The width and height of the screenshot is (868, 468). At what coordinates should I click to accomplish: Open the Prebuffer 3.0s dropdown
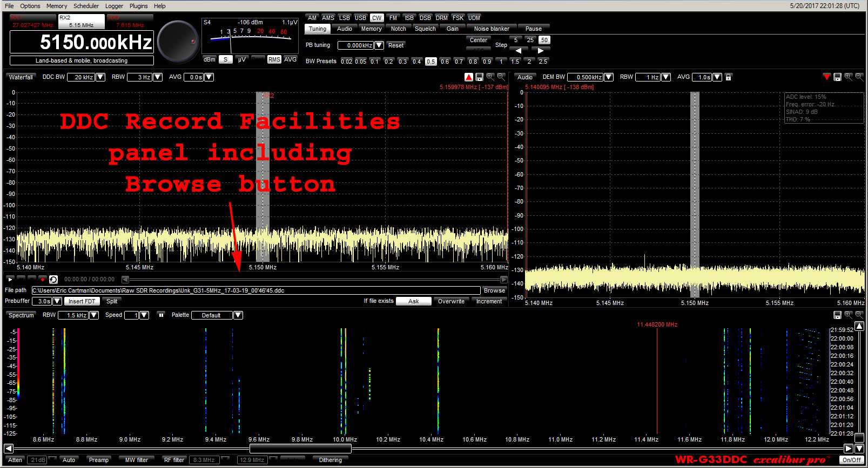tap(57, 301)
